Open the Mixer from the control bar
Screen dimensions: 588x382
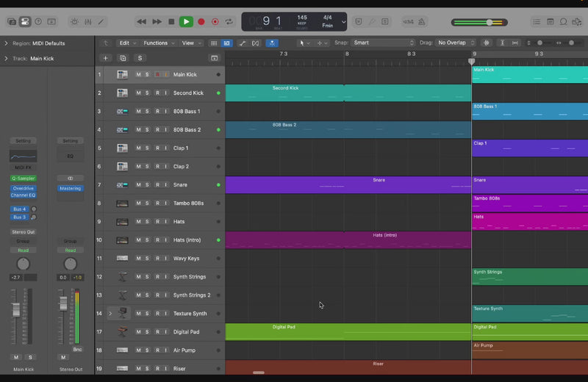87,22
